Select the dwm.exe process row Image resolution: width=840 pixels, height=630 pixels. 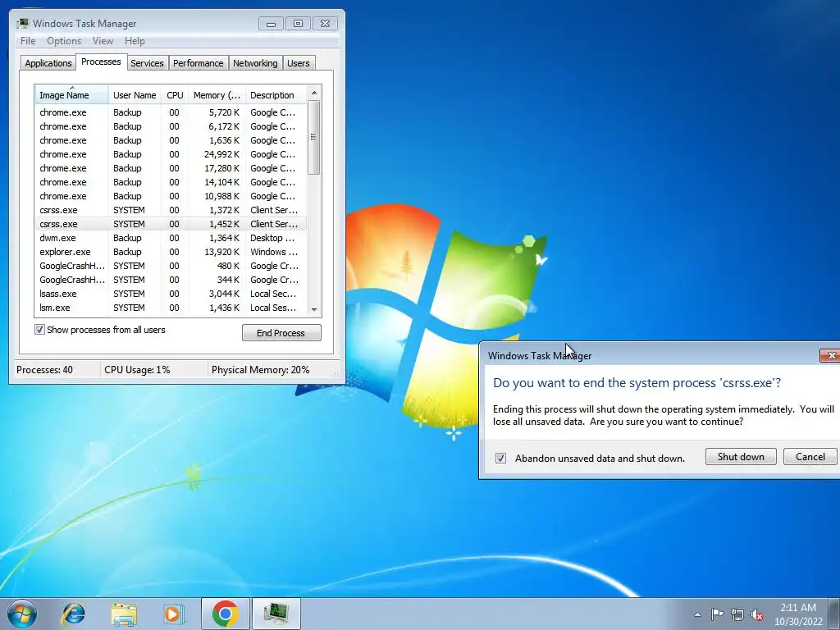171,238
